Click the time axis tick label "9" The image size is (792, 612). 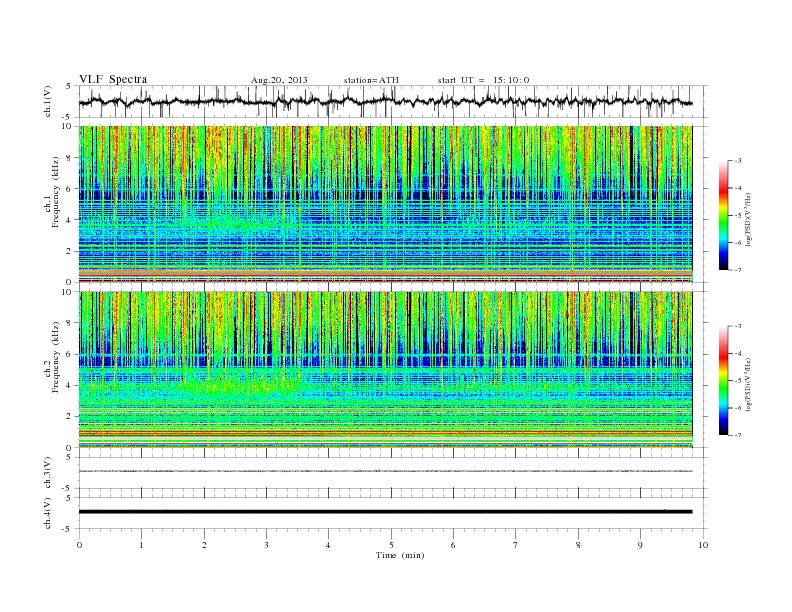pos(640,545)
